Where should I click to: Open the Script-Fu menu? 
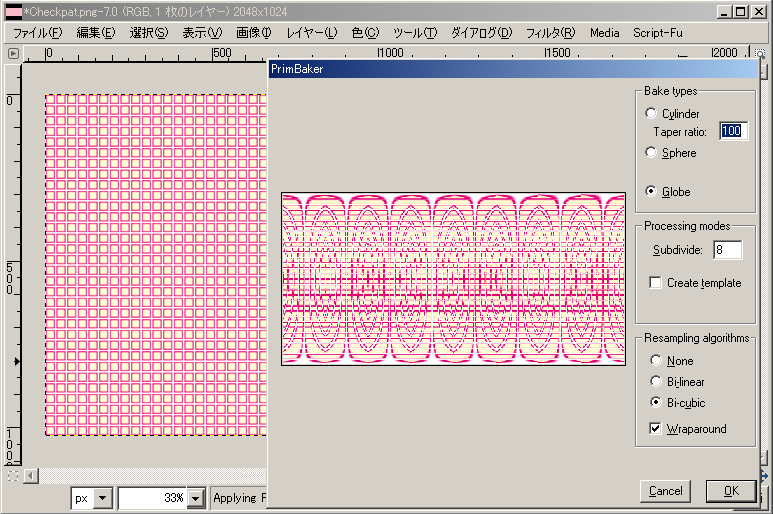(x=657, y=32)
